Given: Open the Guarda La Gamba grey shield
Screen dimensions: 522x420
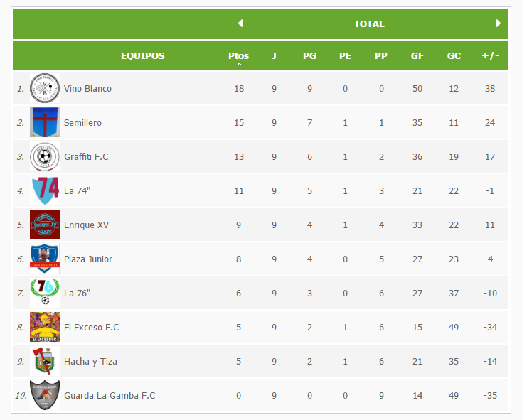Looking at the screenshot, I should point(45,395).
